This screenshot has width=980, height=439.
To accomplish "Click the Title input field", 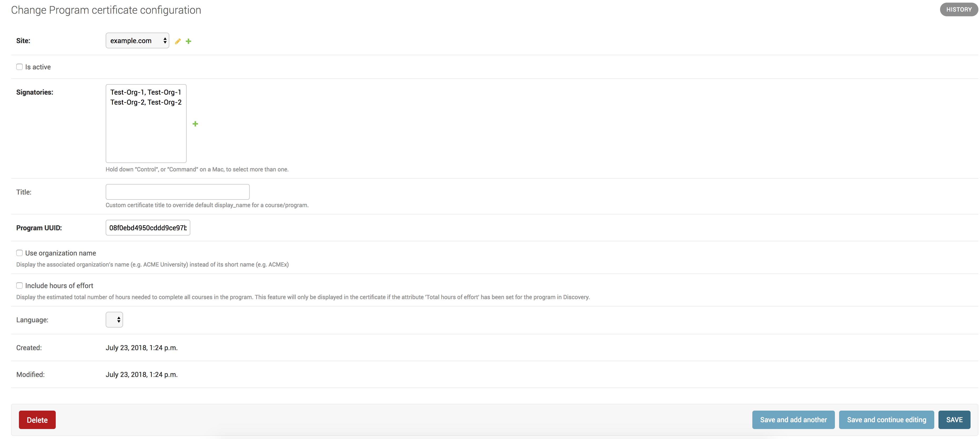I will coord(177,192).
